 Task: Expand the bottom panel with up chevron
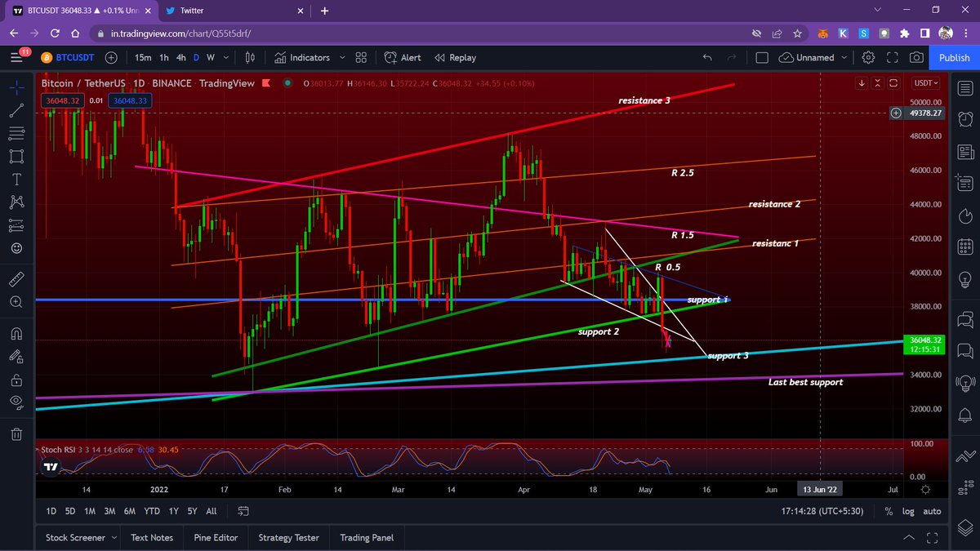909,537
